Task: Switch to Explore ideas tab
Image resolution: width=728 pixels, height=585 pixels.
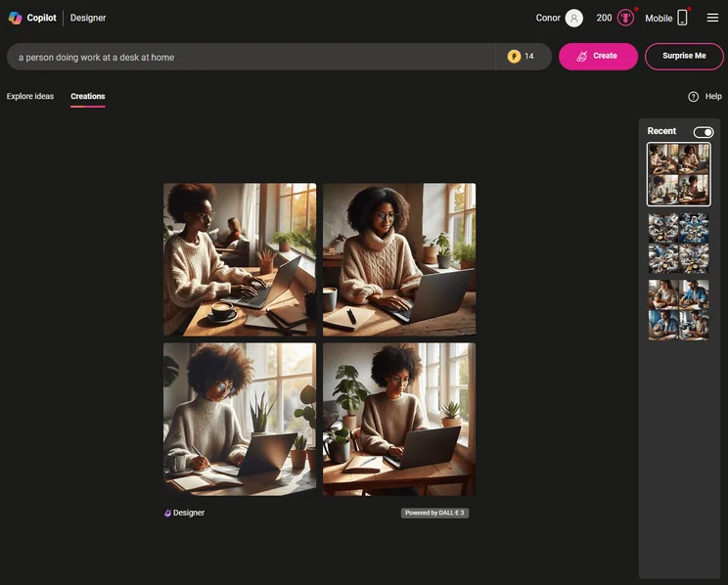Action: click(30, 96)
